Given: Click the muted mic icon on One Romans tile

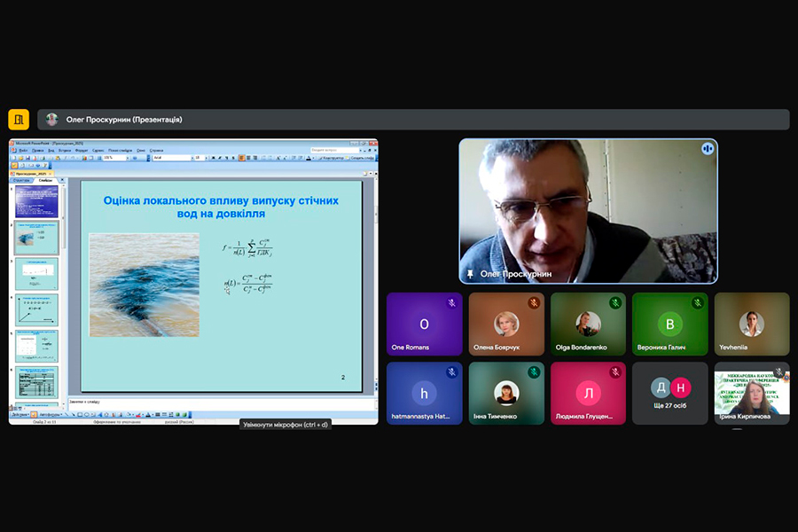Looking at the screenshot, I should [x=451, y=303].
